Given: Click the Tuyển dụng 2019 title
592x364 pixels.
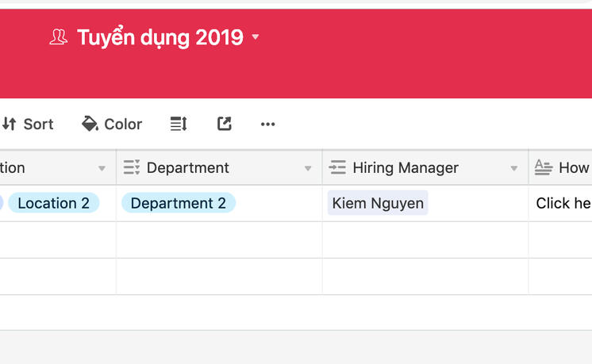Looking at the screenshot, I should (160, 37).
